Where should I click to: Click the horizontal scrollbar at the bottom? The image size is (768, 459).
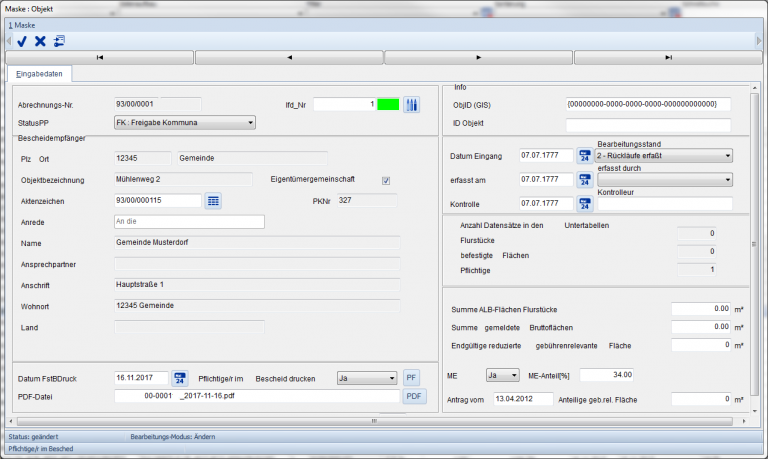pyautogui.click(x=375, y=421)
